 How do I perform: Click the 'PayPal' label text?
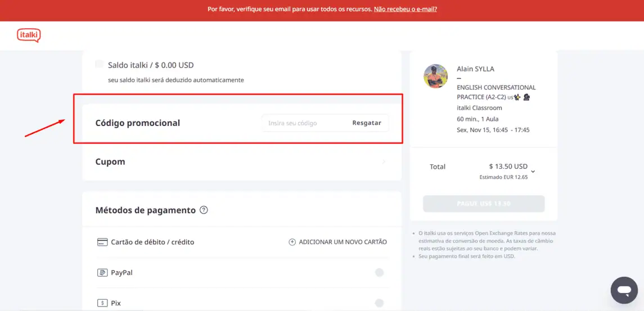coord(121,272)
